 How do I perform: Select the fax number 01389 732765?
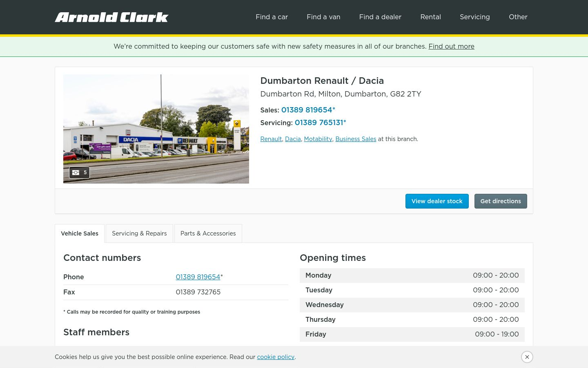[198, 292]
